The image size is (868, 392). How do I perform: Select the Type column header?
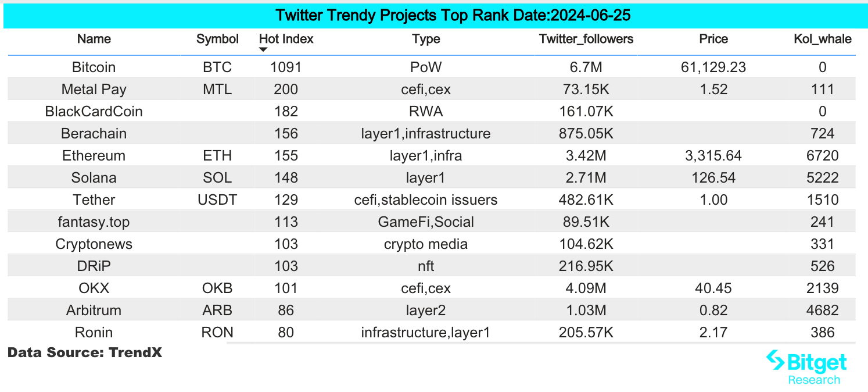point(426,39)
